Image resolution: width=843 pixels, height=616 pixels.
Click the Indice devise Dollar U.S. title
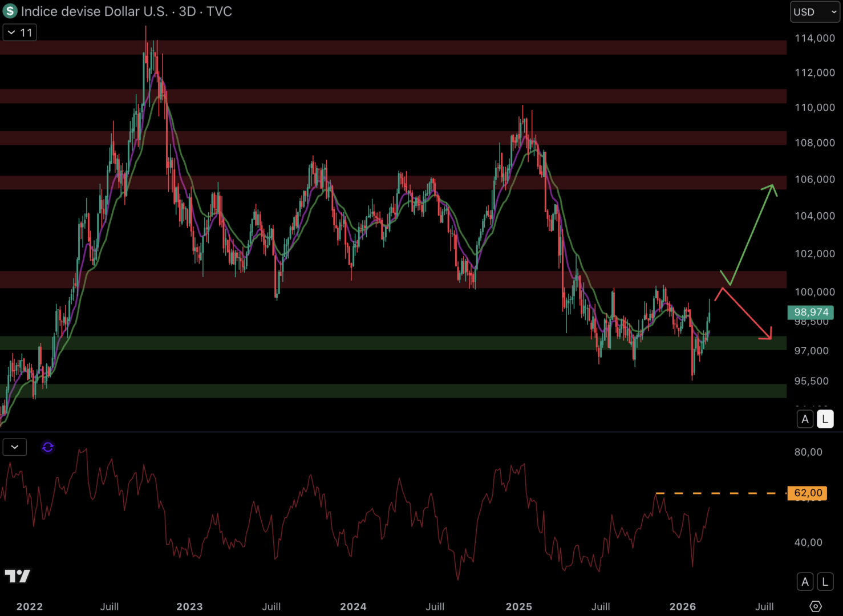pos(94,11)
